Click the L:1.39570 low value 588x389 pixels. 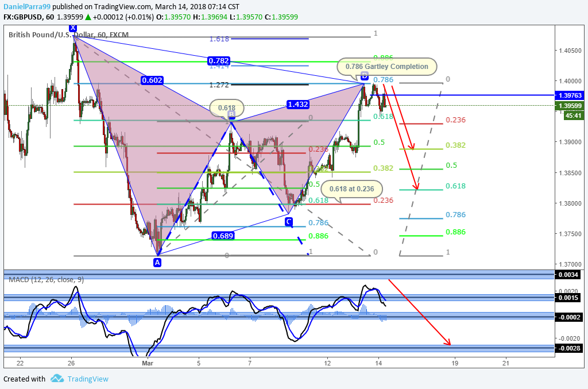click(246, 17)
